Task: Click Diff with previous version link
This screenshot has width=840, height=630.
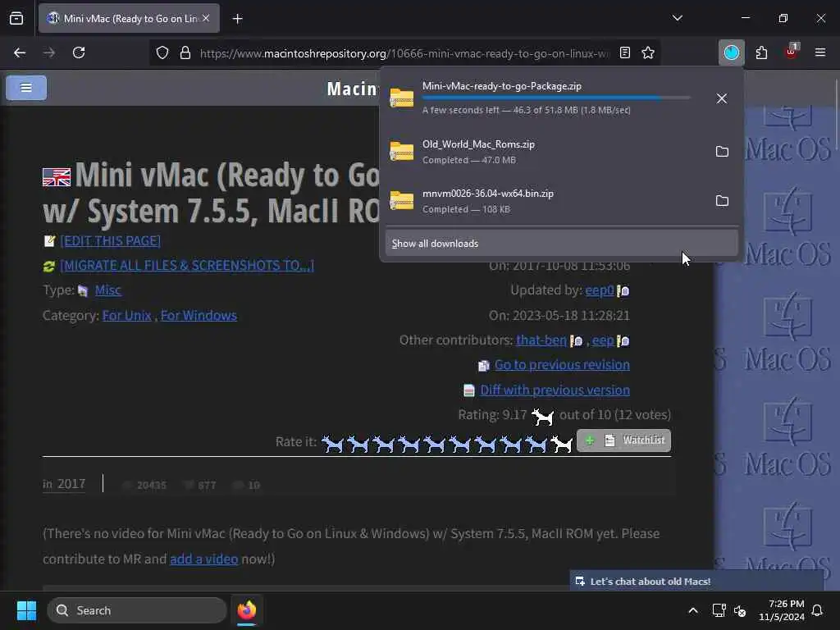Action: (x=555, y=390)
